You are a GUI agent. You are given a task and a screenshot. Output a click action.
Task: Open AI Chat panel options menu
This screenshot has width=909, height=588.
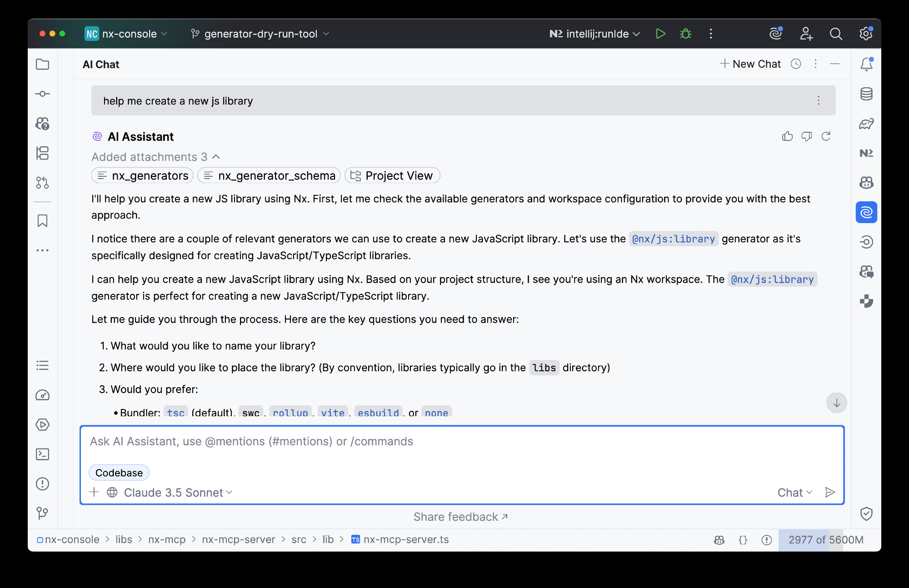[815, 64]
